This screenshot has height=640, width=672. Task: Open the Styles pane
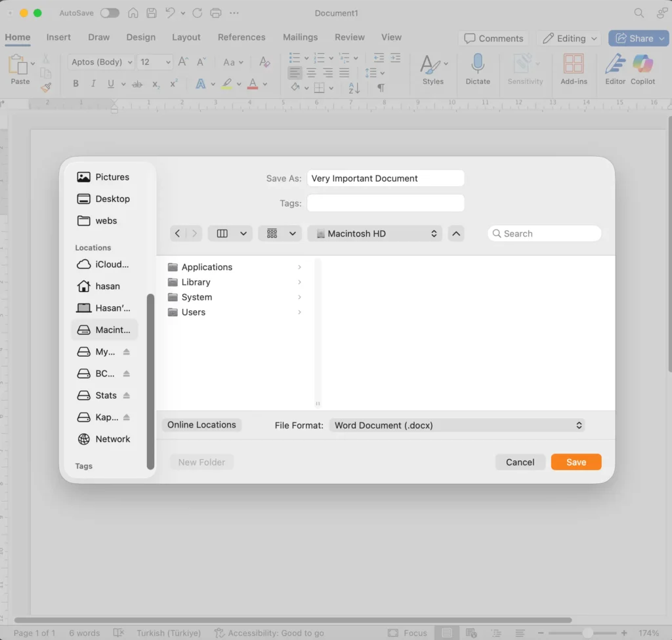coord(431,70)
